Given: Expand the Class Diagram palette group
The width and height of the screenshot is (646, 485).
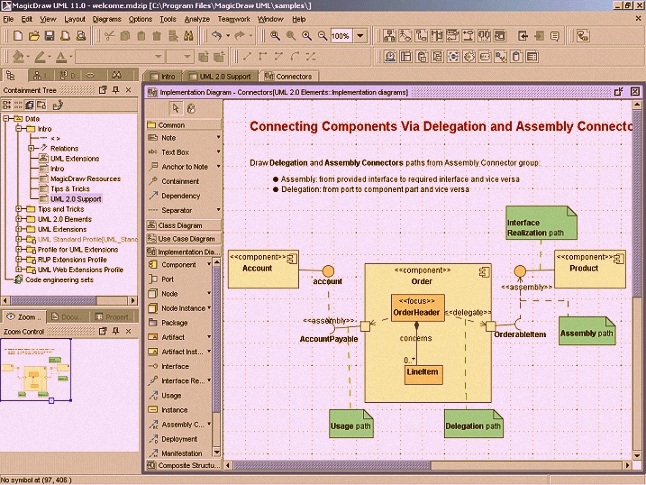Looking at the screenshot, I should tap(184, 225).
